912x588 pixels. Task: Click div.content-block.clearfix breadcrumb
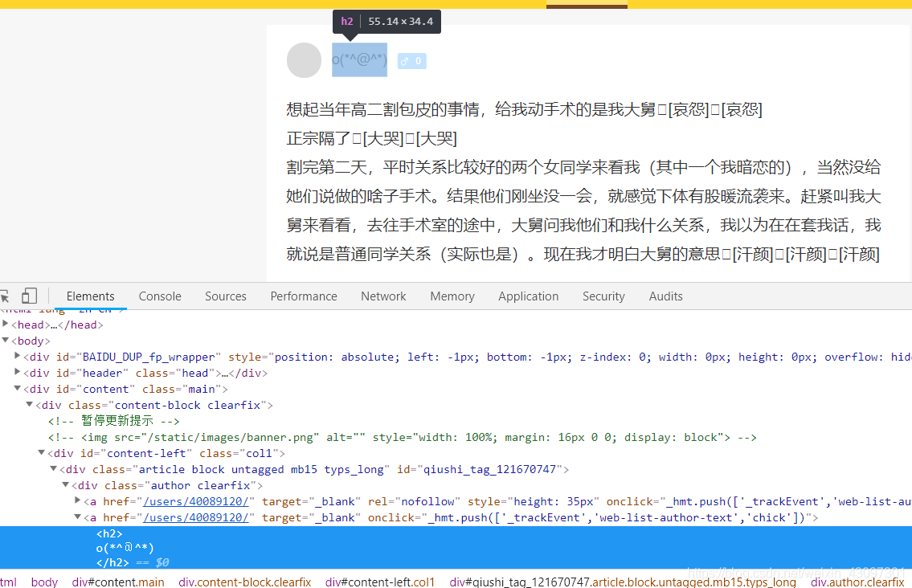point(245,582)
